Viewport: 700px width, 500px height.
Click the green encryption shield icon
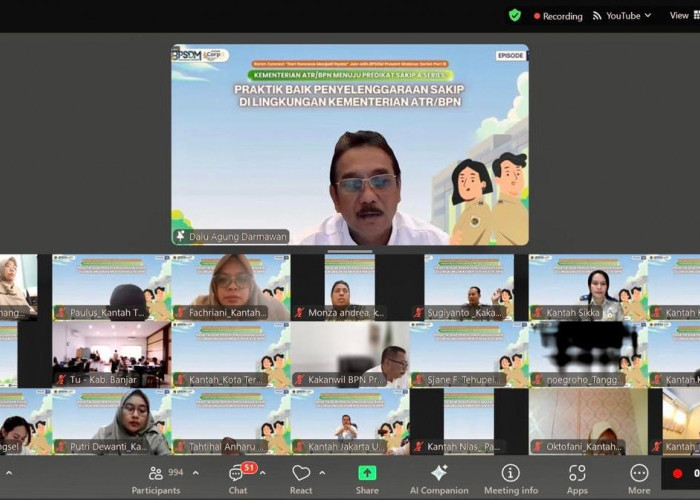tap(514, 15)
